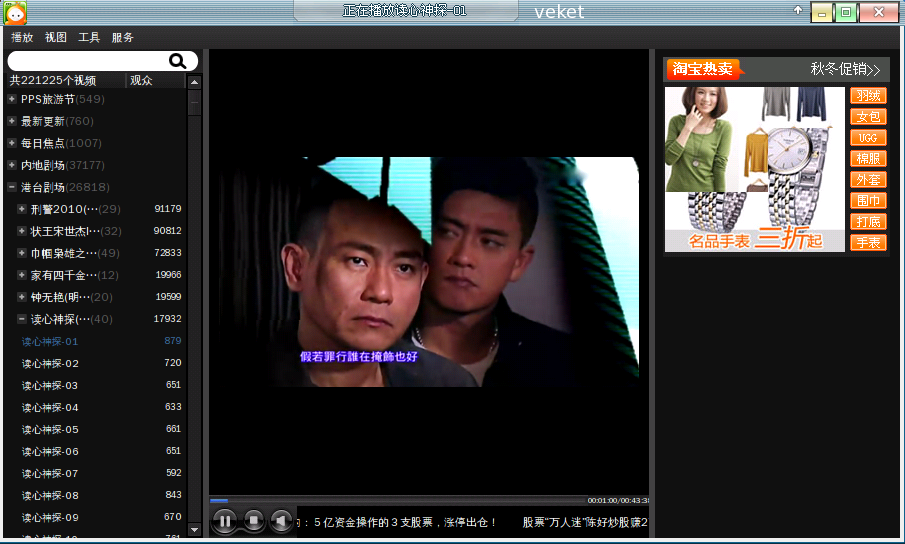Expand the 最新更新 category
Screen dimensions: 905x544
[12, 121]
